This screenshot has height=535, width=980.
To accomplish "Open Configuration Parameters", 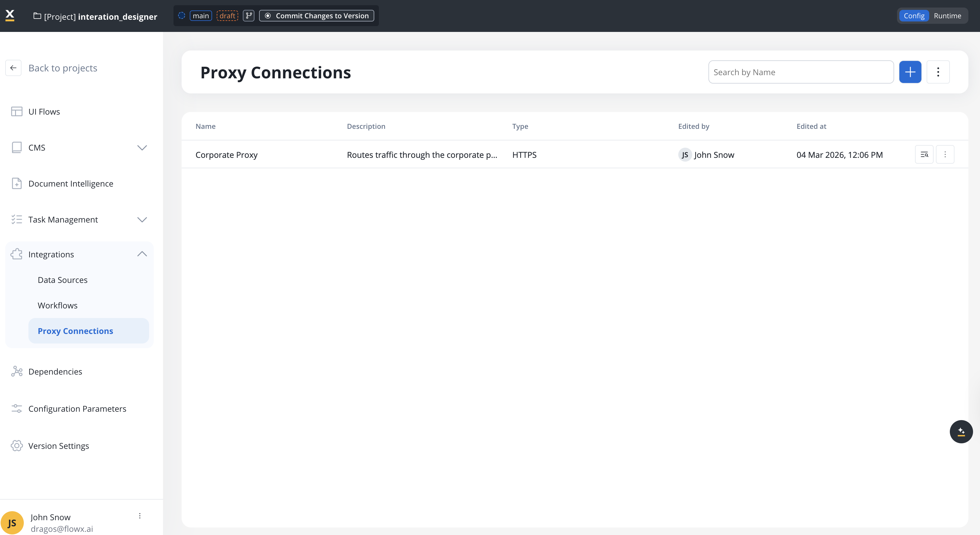I will (77, 408).
